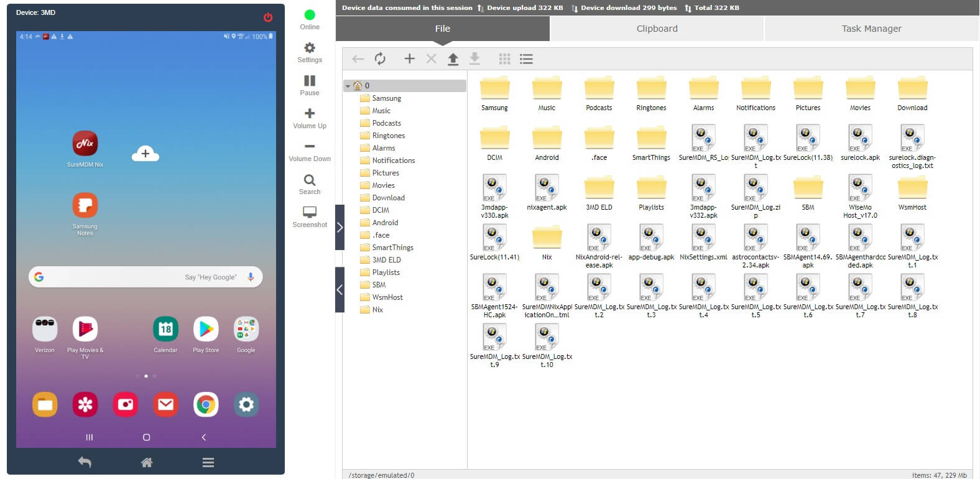Pause the remote session

click(310, 85)
